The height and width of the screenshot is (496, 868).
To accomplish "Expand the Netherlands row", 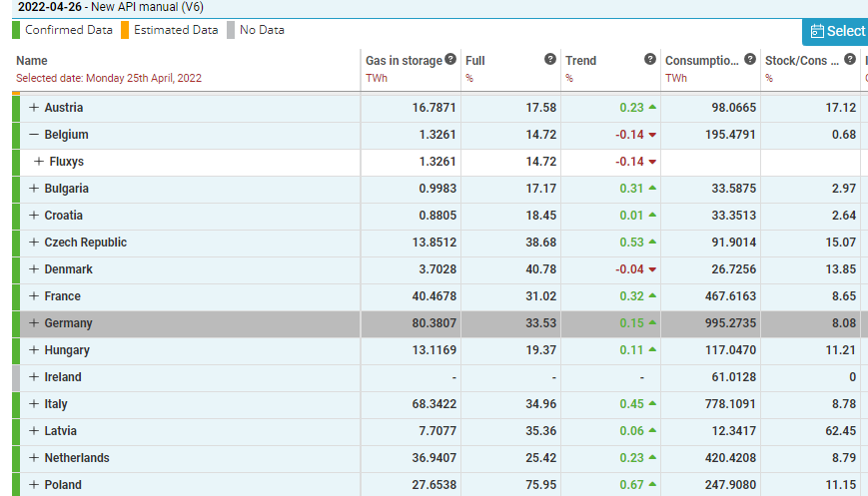I will (34, 458).
